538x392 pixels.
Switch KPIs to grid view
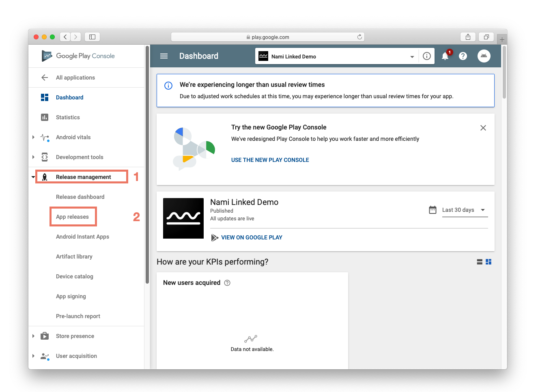[x=489, y=262]
